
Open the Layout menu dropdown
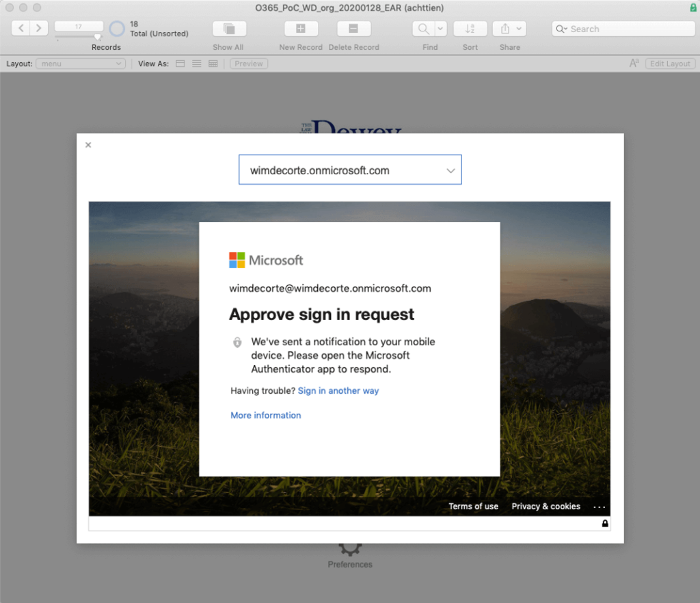point(80,63)
